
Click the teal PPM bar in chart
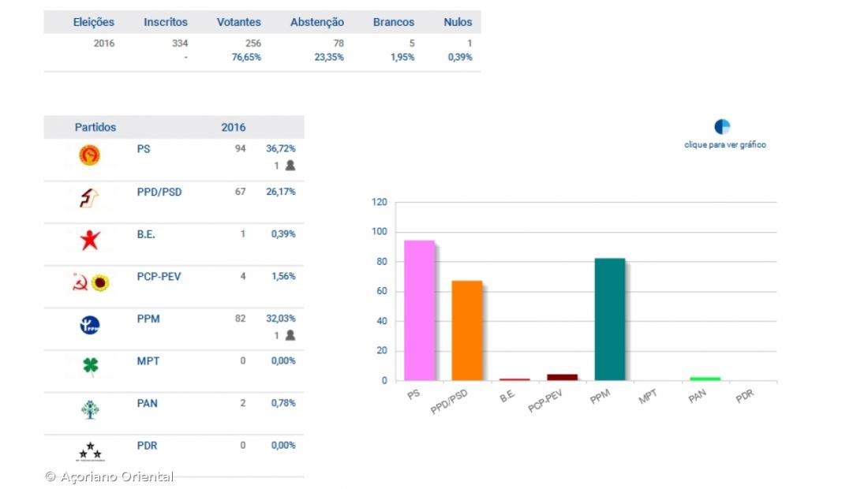tap(609, 319)
